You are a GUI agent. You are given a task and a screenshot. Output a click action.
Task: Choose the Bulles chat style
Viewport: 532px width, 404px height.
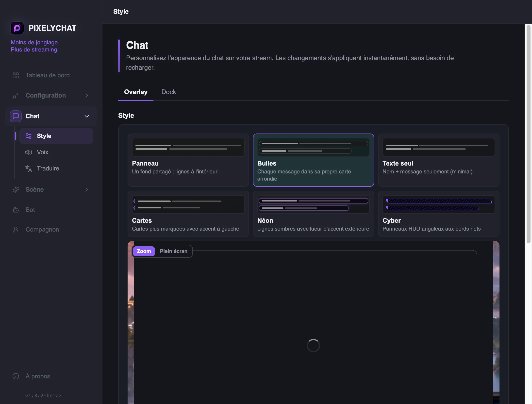coord(313,160)
